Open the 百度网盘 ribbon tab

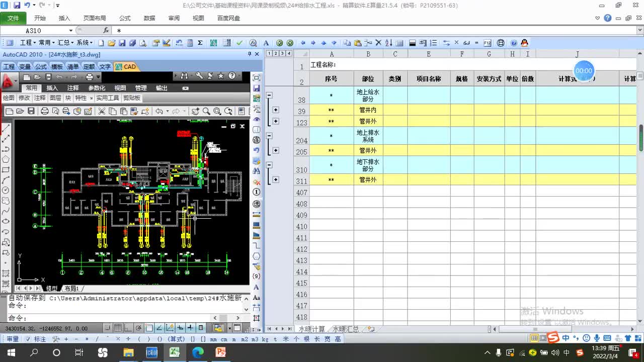(x=228, y=18)
